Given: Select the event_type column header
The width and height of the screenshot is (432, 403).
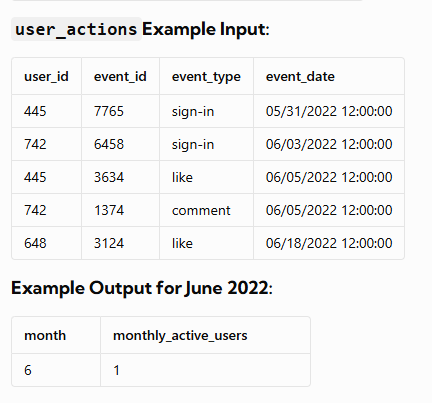Looking at the screenshot, I should 206,77.
